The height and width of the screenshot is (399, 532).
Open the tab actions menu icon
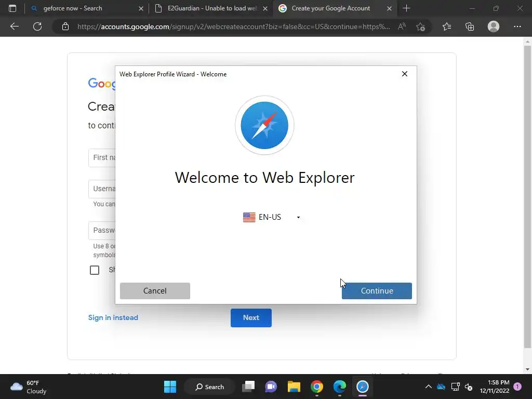point(12,8)
